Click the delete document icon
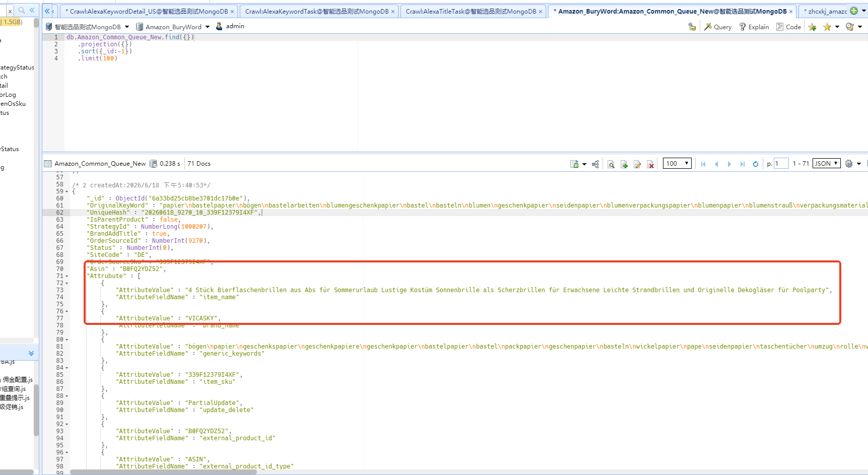Screen dimensions: 868x475 tap(650, 164)
